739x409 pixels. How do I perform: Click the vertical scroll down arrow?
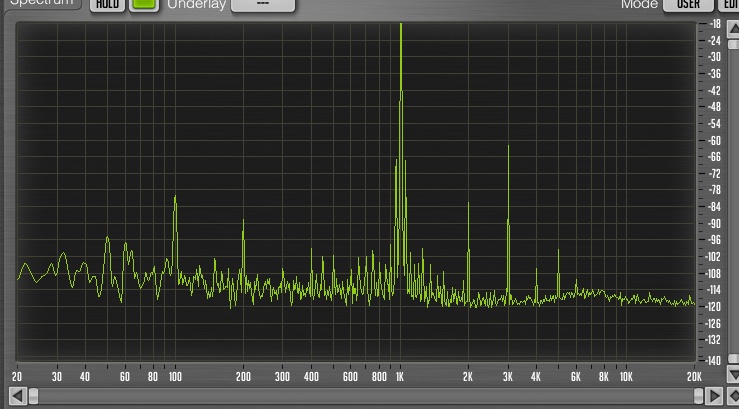pyautogui.click(x=733, y=375)
